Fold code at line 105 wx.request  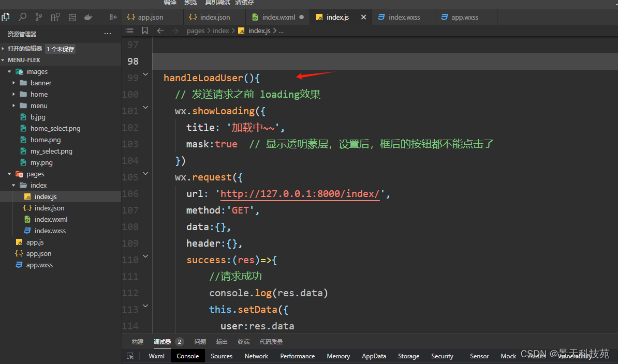[x=145, y=173]
